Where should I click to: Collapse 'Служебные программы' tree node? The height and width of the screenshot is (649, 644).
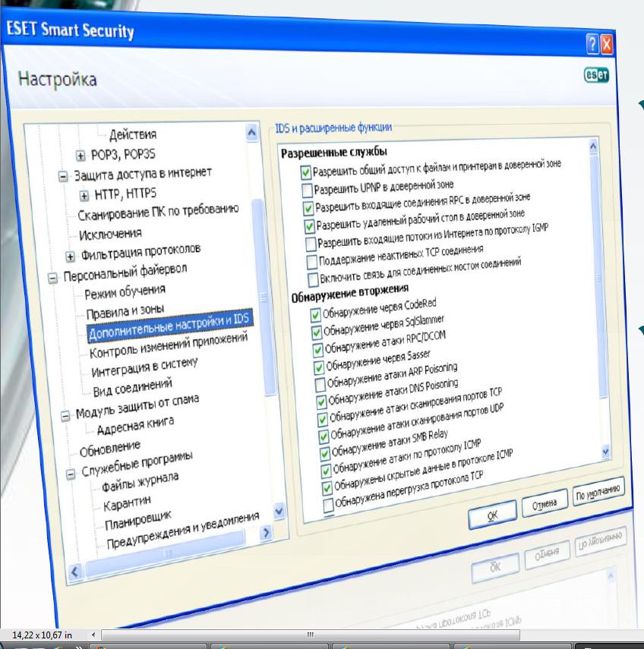tap(71, 474)
